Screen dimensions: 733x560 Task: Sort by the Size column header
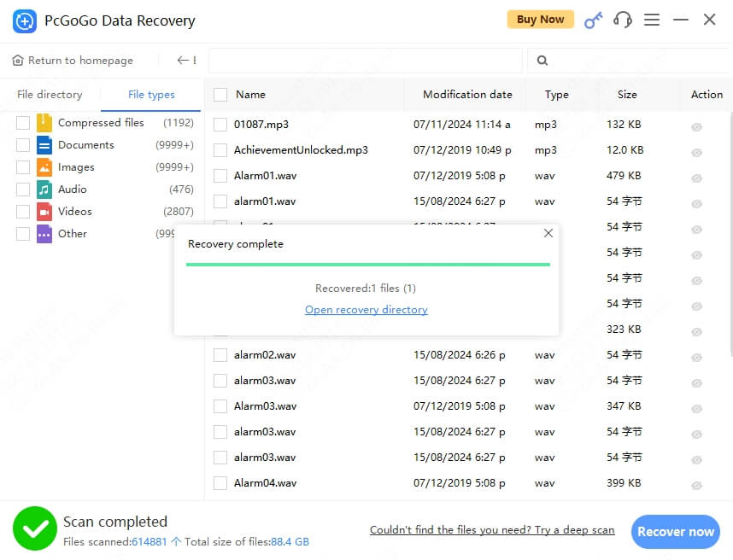tap(627, 95)
